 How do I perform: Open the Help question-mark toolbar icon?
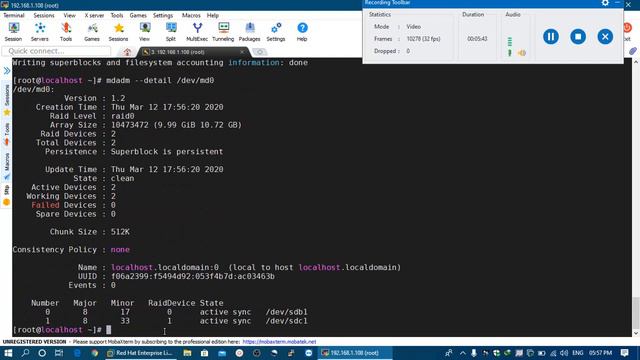[302, 32]
